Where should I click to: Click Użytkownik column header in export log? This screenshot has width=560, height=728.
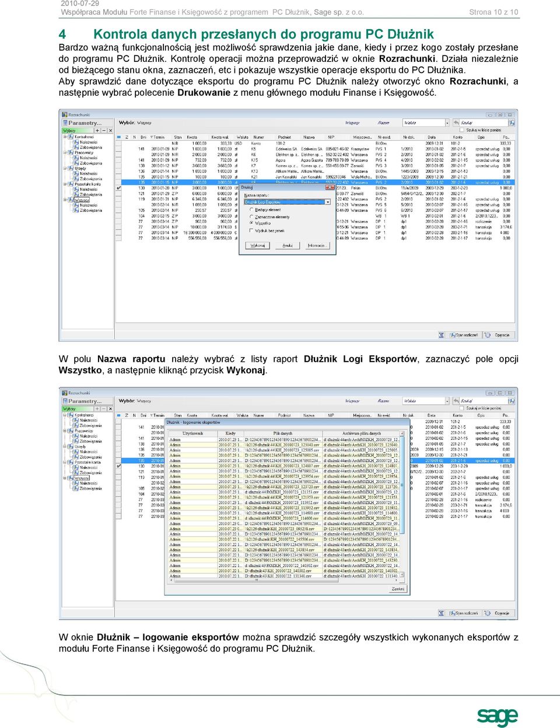(x=193, y=433)
